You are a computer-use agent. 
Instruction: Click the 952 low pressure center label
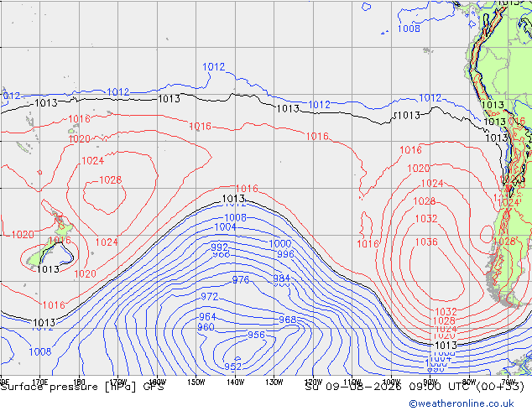(232, 367)
